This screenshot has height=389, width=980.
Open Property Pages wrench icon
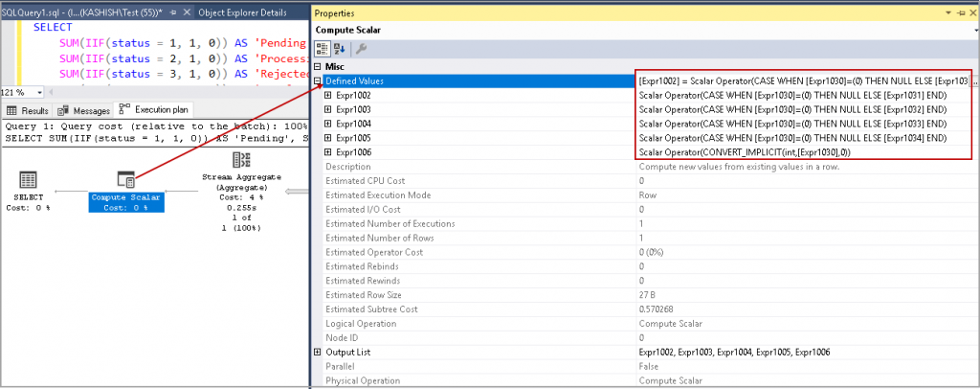point(362,48)
